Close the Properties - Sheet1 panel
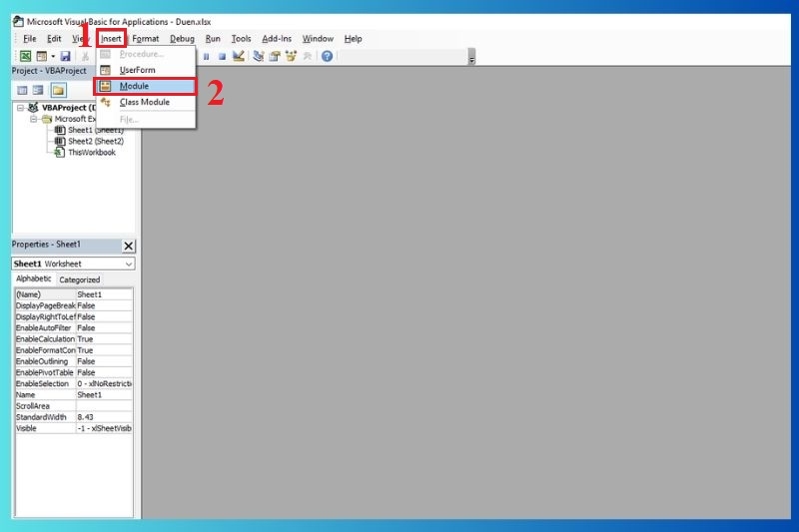799x532 pixels. [x=129, y=246]
